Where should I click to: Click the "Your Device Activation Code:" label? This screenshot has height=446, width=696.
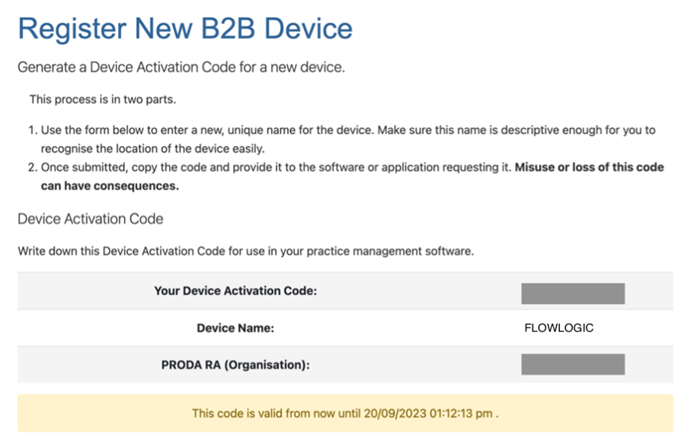coord(235,291)
